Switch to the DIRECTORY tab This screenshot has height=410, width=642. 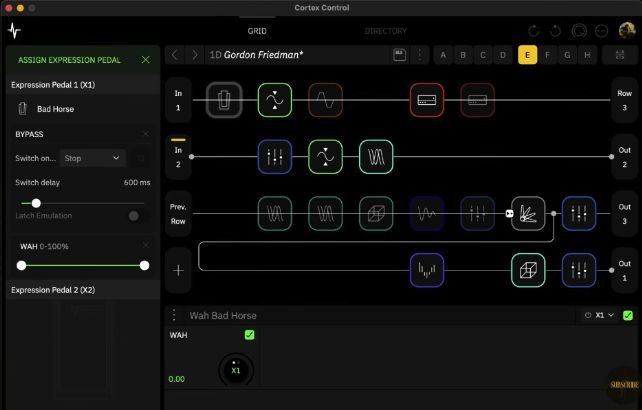(x=385, y=31)
